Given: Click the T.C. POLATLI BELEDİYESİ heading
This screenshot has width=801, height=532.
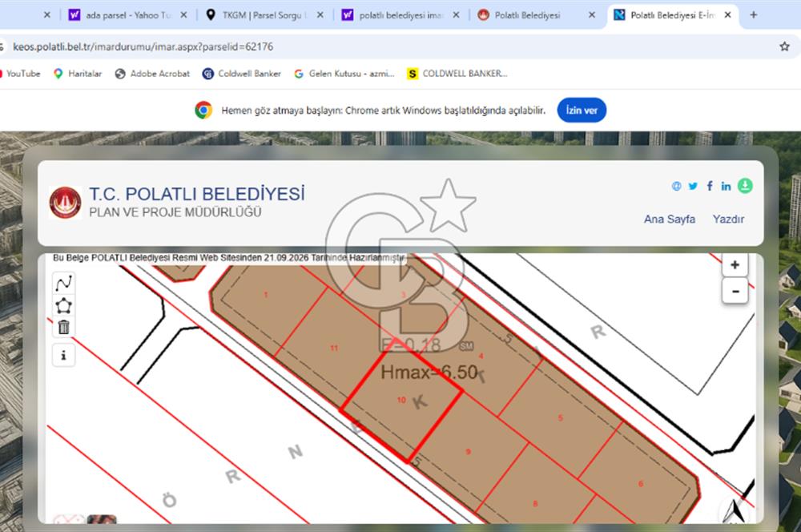Looking at the screenshot, I should coord(197,194).
